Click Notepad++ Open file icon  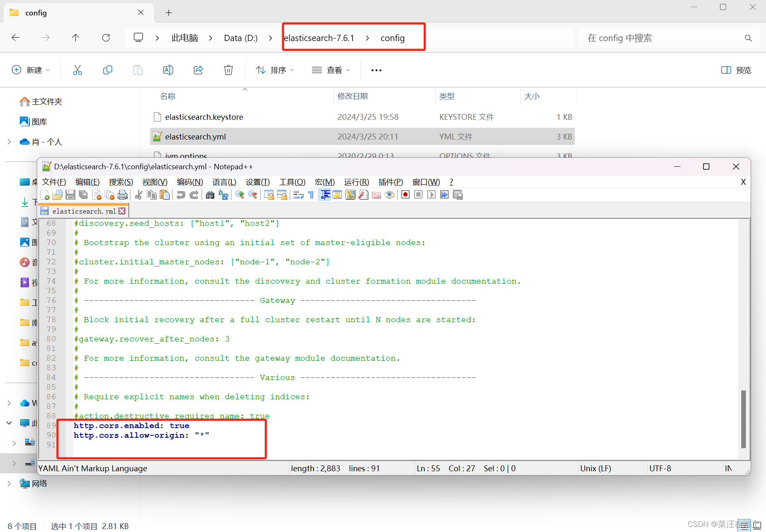(57, 195)
